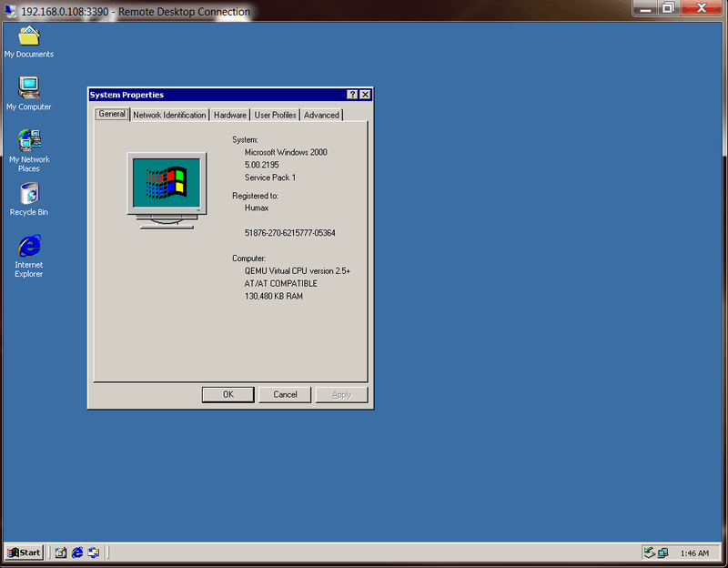Launch Internet Explorer from quick launch
Viewport: 728px width, 568px height.
77,553
